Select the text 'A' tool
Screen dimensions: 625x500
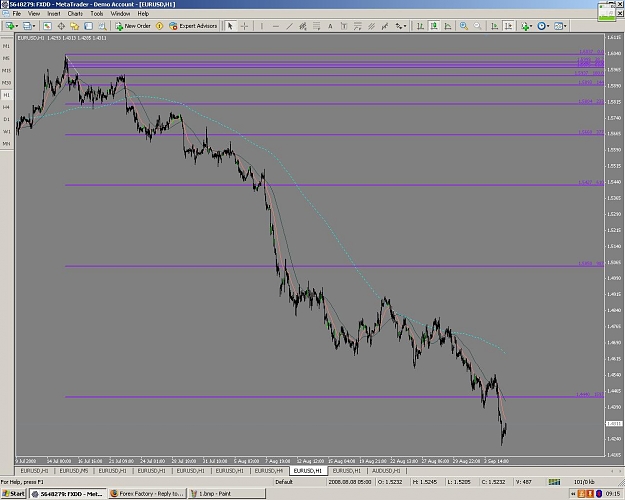pos(330,26)
